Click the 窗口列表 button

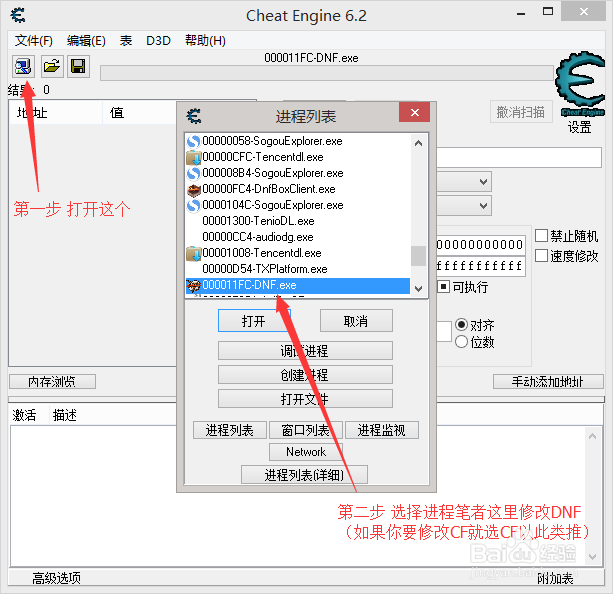tap(306, 430)
